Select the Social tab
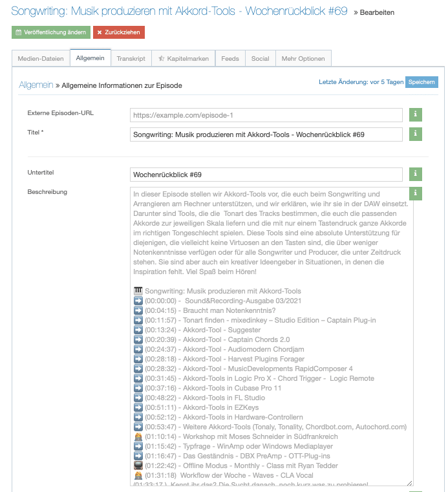 pos(261,59)
